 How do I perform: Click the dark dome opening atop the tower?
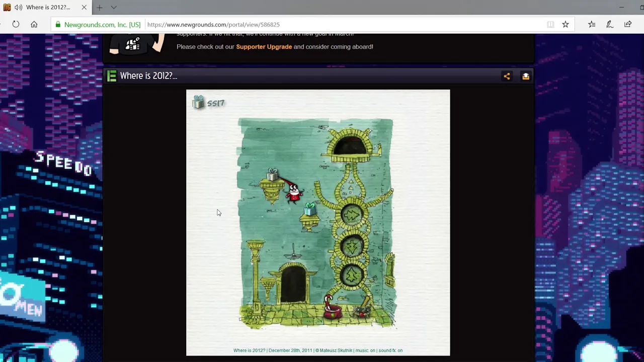(x=350, y=146)
